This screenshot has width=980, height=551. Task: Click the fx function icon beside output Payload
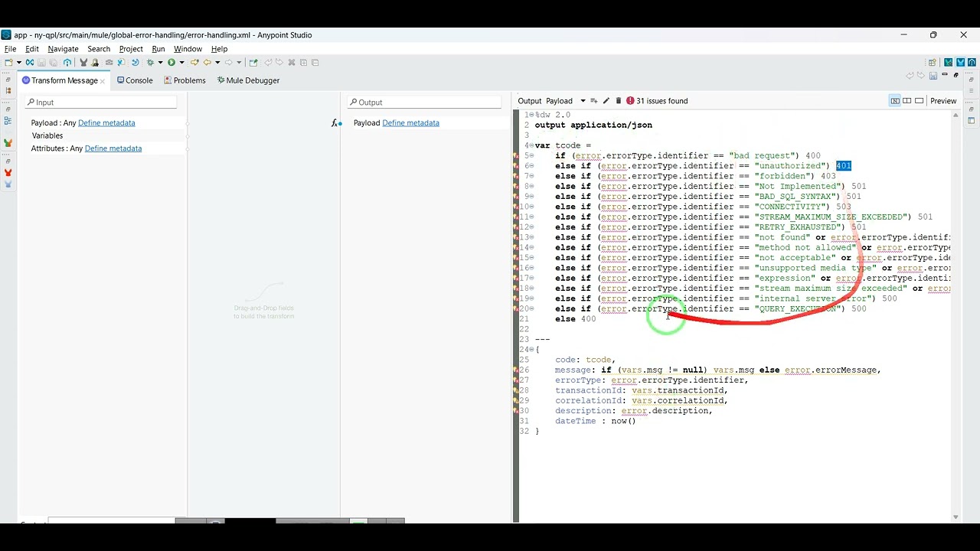[336, 123]
